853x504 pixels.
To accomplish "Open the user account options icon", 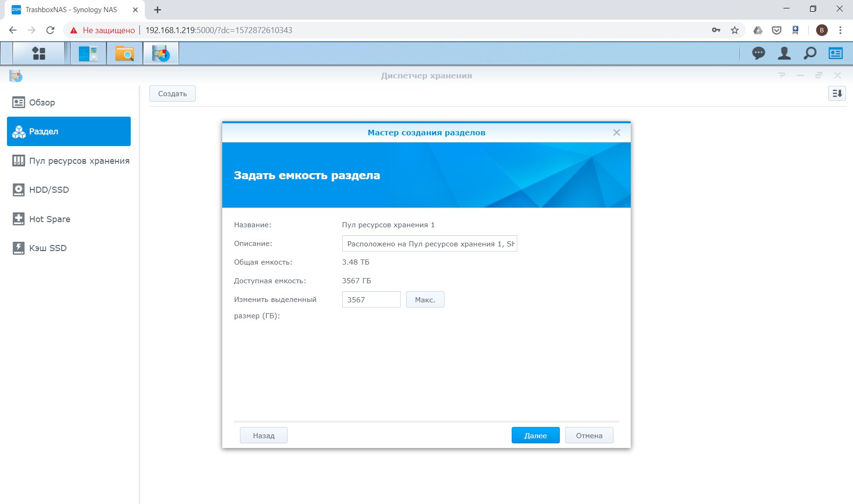I will [784, 53].
